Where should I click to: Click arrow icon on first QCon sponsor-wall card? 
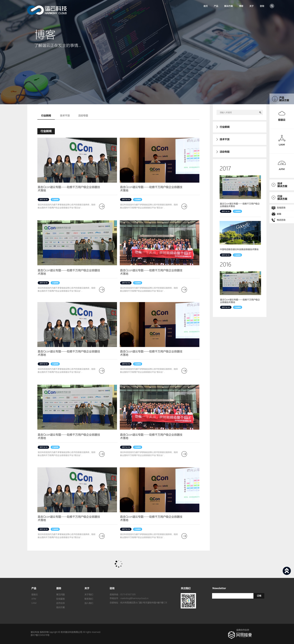(102, 289)
